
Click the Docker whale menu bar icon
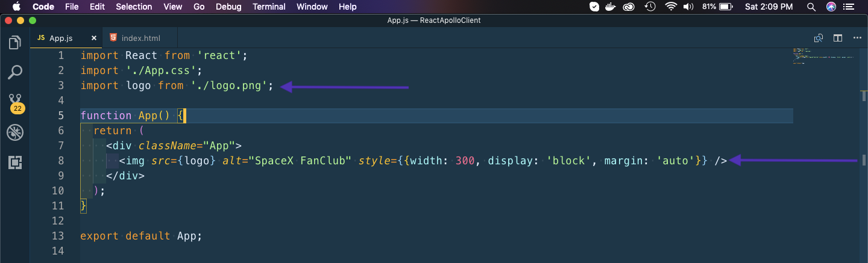(612, 7)
